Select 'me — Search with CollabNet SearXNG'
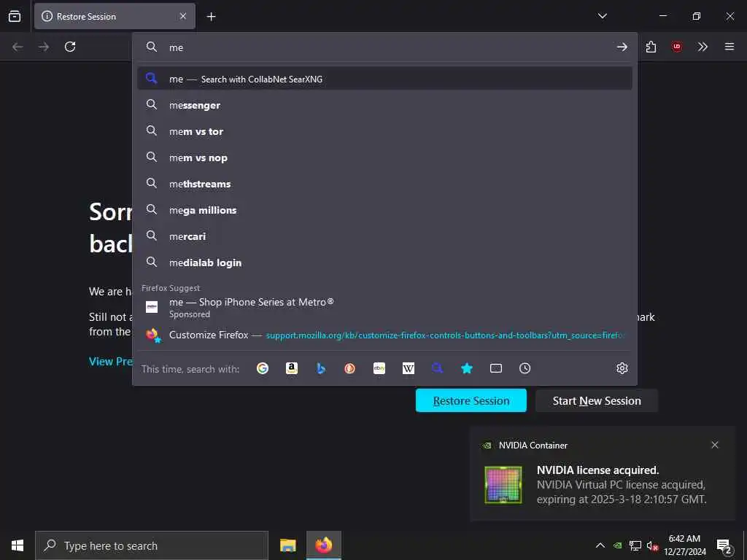The image size is (747, 560). point(384,79)
